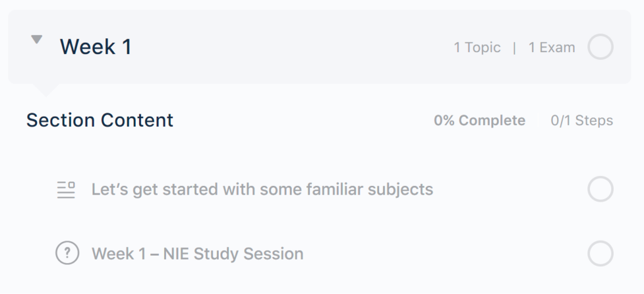The width and height of the screenshot is (644, 294).
Task: Click empty space in the familiar subjects row
Action: [x=509, y=189]
